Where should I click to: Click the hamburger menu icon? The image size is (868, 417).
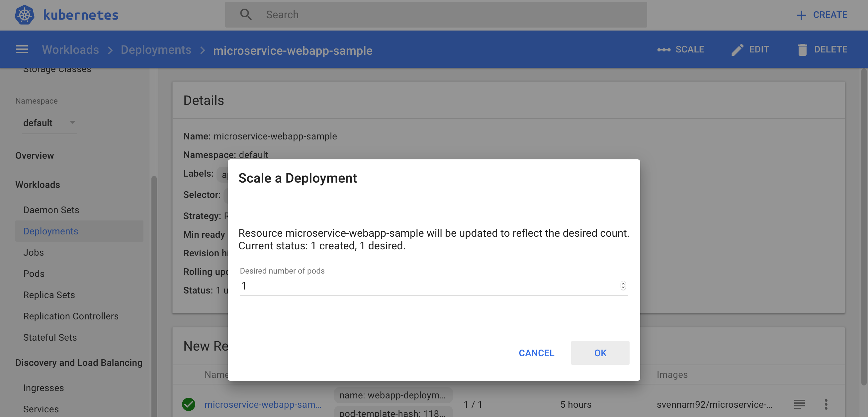click(21, 49)
